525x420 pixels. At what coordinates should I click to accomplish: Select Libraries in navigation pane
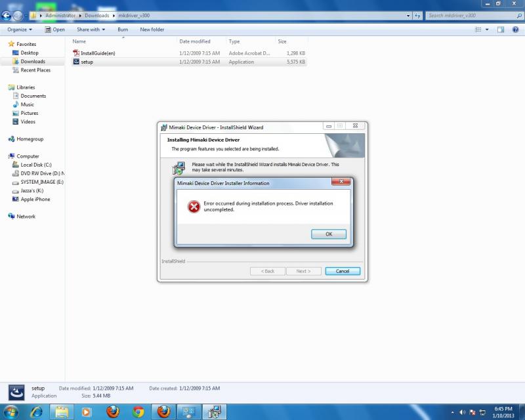(22, 87)
